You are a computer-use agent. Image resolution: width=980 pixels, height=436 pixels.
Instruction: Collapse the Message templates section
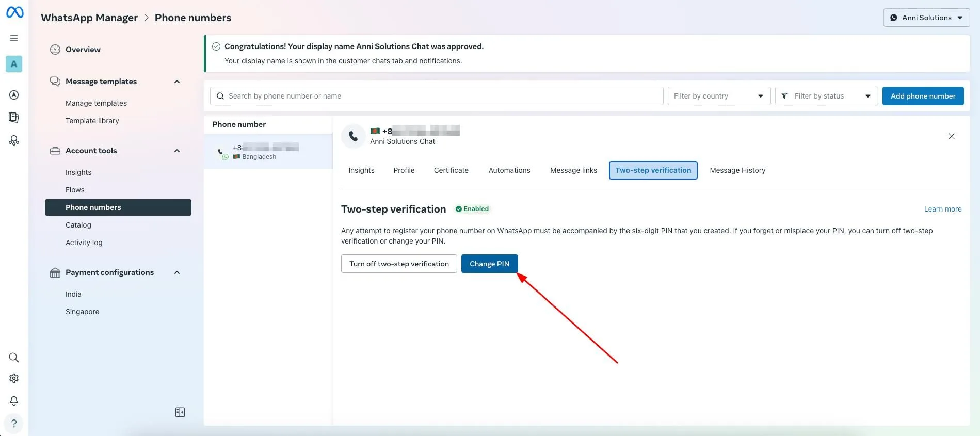(x=177, y=82)
